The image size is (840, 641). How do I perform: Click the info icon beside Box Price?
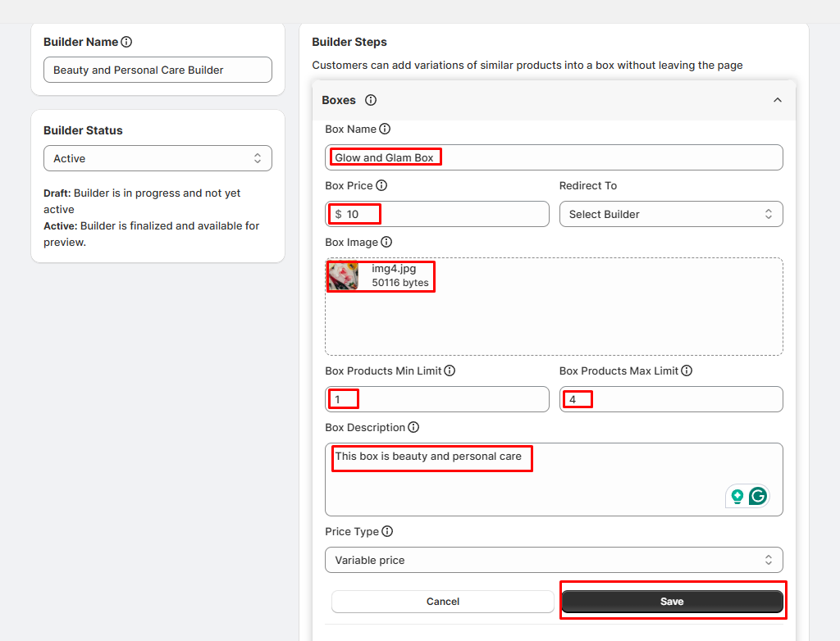coord(381,185)
